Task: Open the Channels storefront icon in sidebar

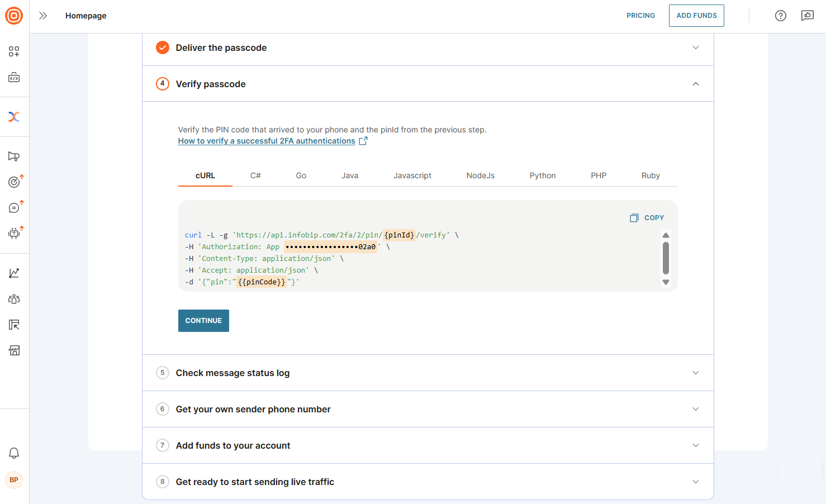Action: click(14, 350)
